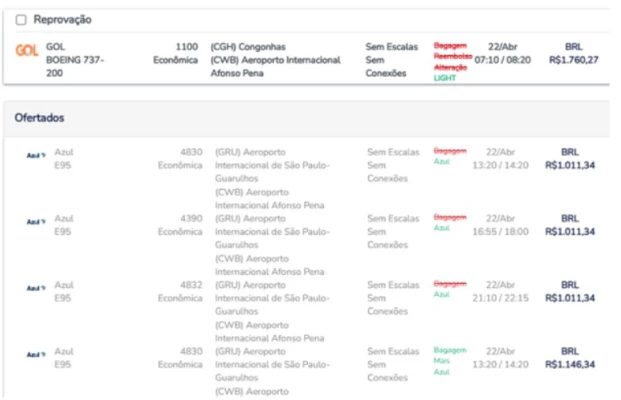Click the struck-through Alteração label
Viewport: 621px width, 400px height.
click(x=450, y=67)
